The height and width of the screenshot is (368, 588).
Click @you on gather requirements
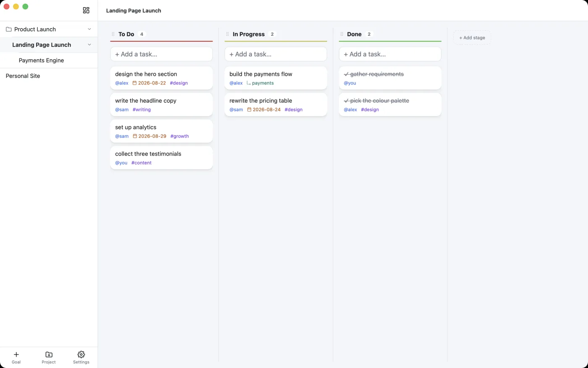[x=350, y=83]
